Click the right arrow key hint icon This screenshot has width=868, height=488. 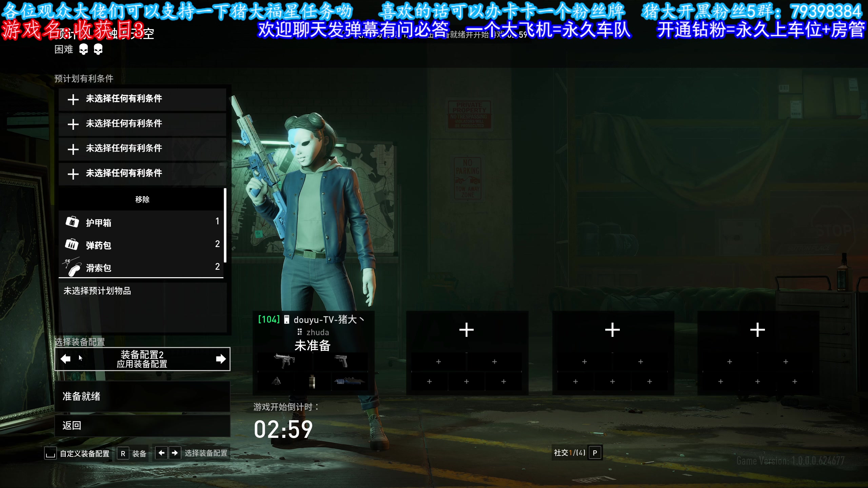[175, 453]
